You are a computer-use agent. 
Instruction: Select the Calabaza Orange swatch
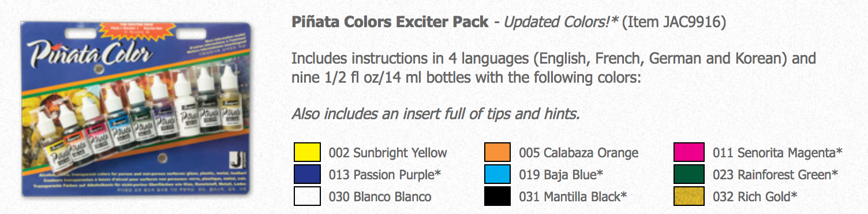tap(497, 153)
